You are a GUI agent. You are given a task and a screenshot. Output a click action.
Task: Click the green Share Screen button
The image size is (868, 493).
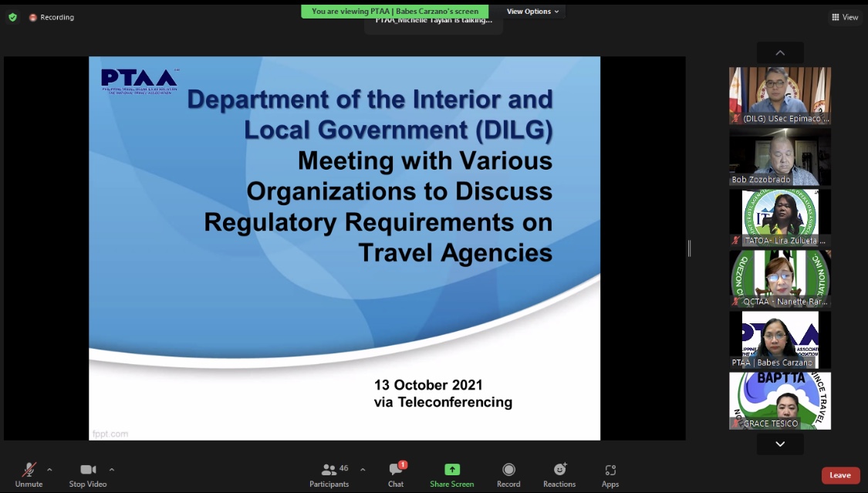[x=451, y=474]
